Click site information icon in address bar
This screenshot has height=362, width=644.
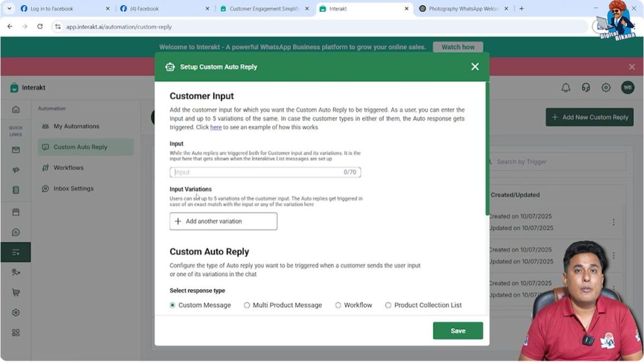point(58,26)
